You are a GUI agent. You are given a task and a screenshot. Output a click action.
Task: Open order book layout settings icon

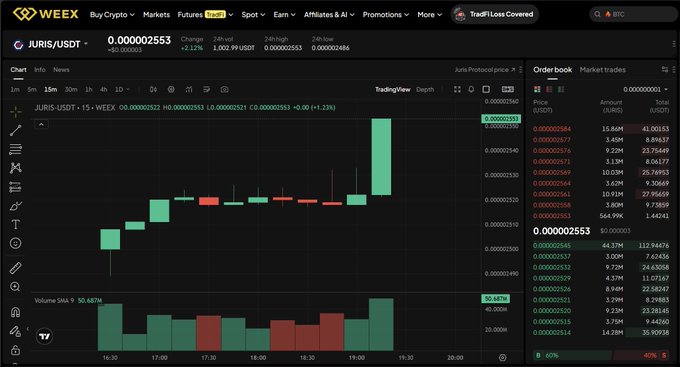(664, 69)
